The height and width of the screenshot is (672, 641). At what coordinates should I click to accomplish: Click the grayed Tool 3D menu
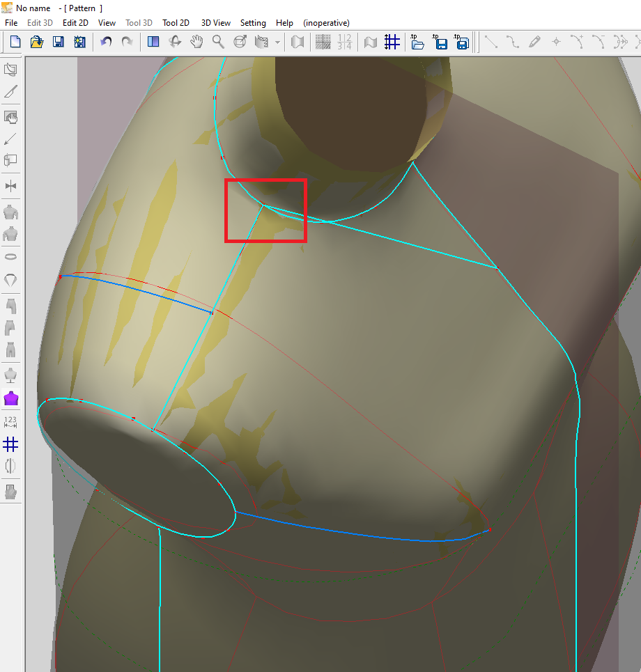click(139, 23)
